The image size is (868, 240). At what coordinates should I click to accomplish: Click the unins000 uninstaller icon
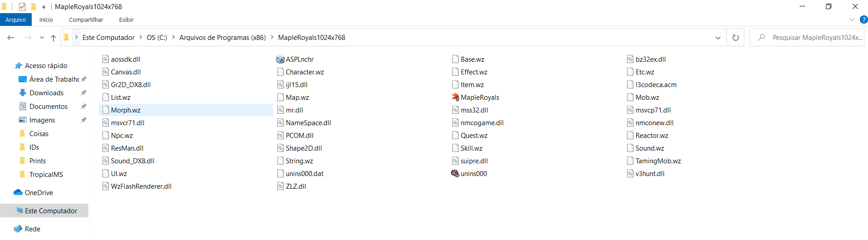pos(455,173)
